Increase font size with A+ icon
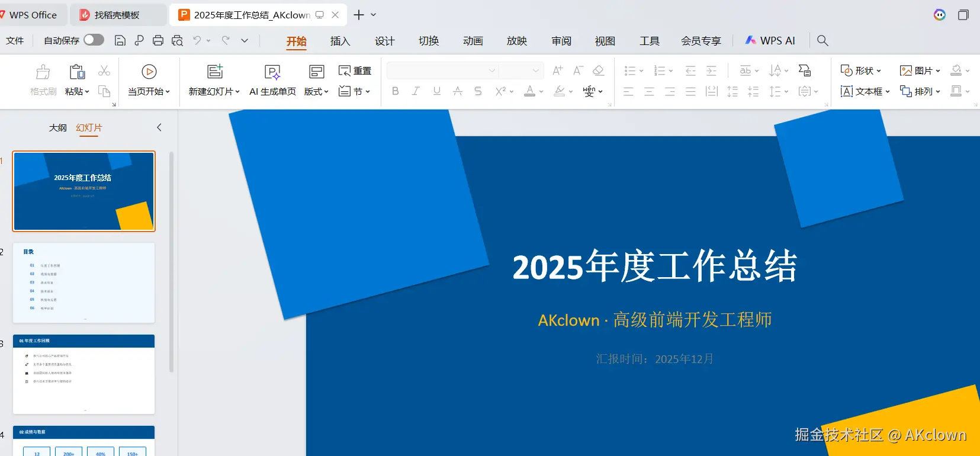The height and width of the screenshot is (456, 980). pyautogui.click(x=558, y=70)
